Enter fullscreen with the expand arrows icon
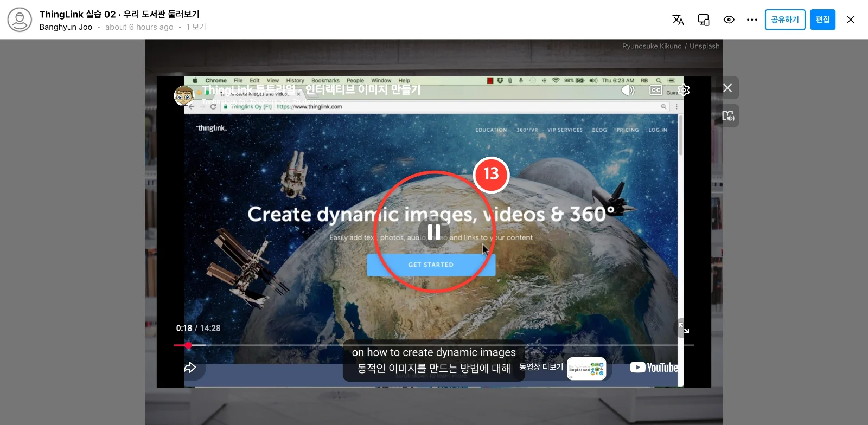The width and height of the screenshot is (868, 425). point(684,329)
